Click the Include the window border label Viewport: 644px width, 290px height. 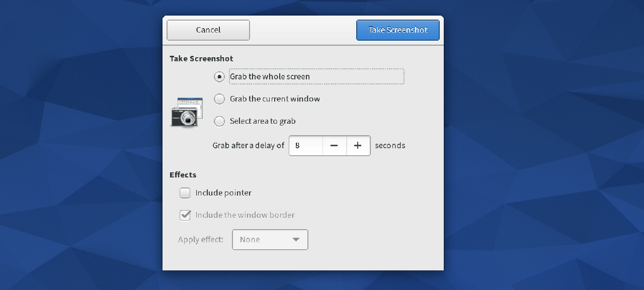click(x=245, y=215)
